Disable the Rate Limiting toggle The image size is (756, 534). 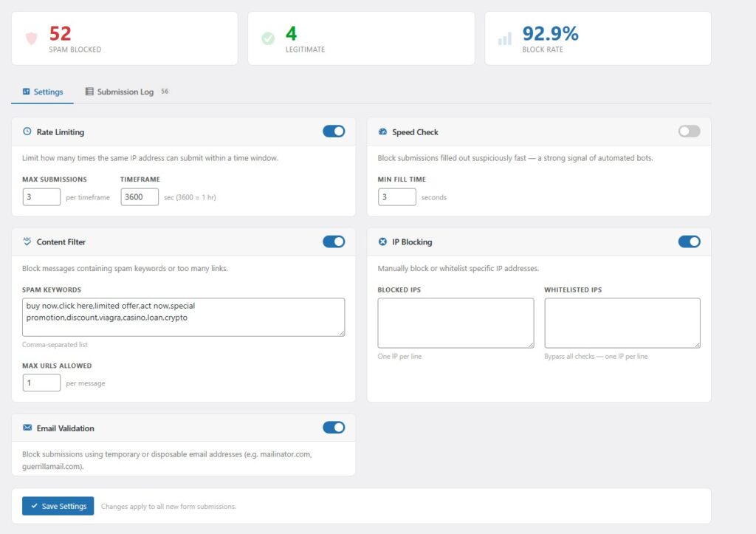point(334,131)
